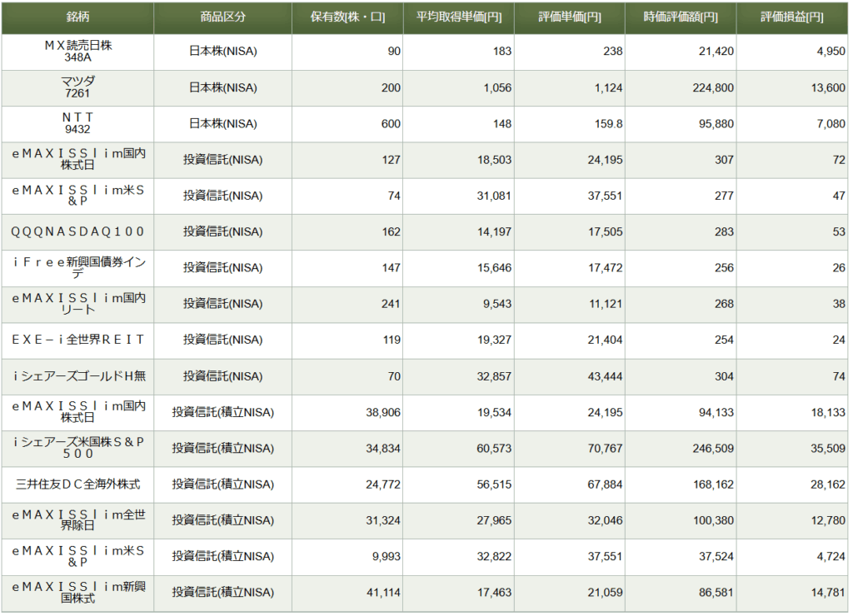Click the 商品区分 column header

point(222,17)
